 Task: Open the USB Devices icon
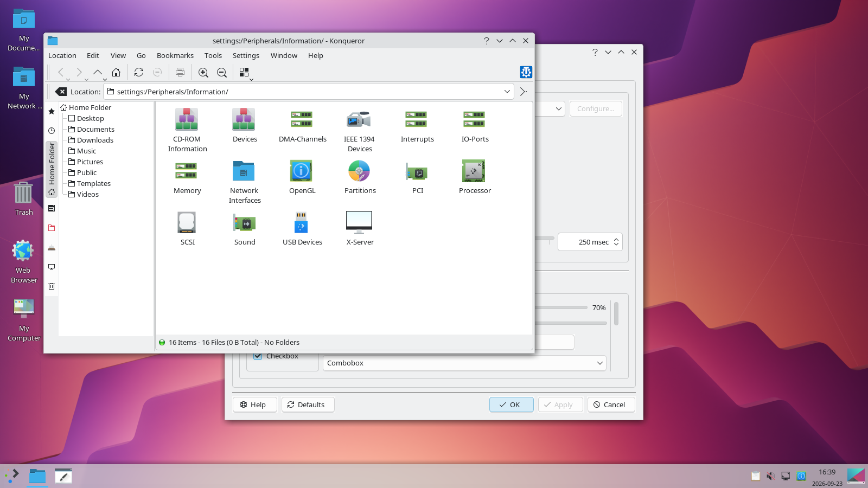point(302,228)
